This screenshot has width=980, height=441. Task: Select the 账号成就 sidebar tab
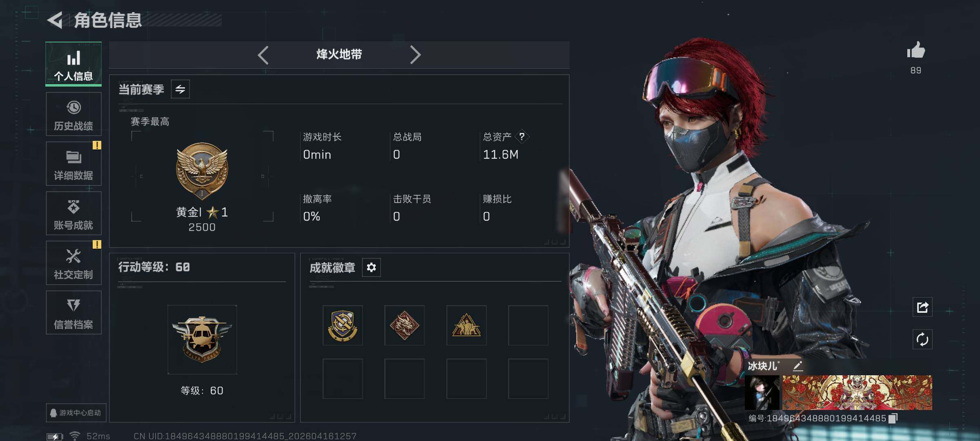(73, 214)
